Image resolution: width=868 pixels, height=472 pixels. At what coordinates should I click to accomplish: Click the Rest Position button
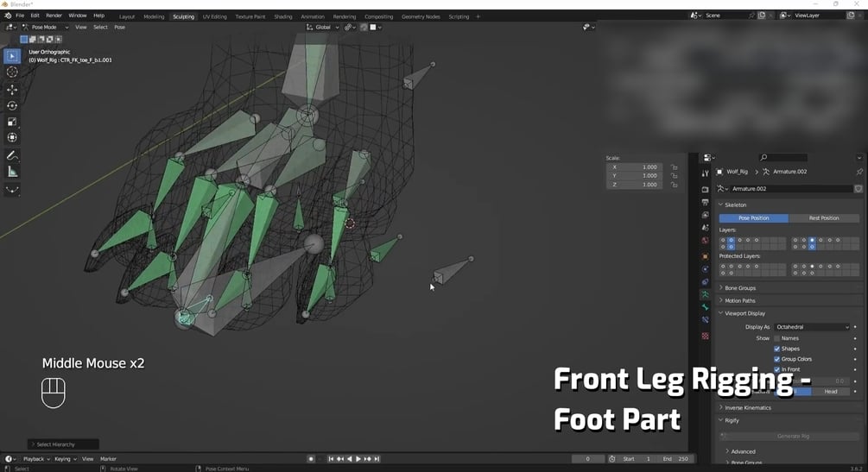(824, 218)
